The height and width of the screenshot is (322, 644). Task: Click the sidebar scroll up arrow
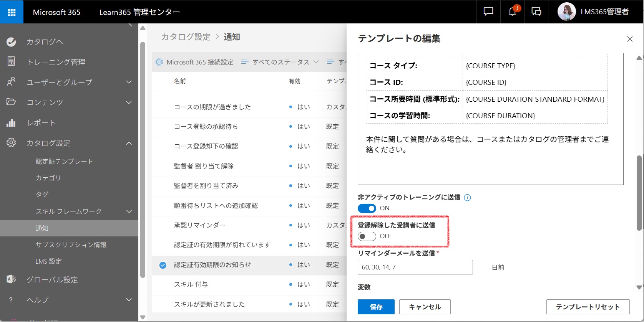143,28
